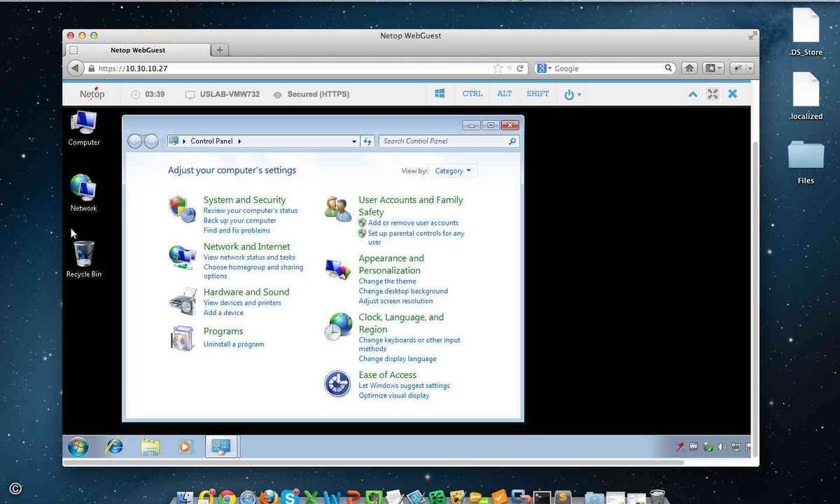Click the Netop fullscreen expand icon
840x504 pixels.
(713, 94)
